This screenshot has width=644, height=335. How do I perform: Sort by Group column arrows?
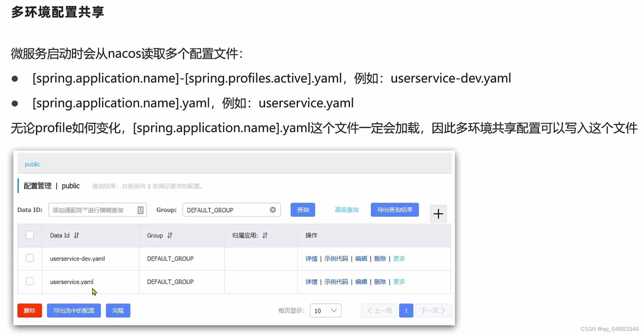pyautogui.click(x=170, y=235)
